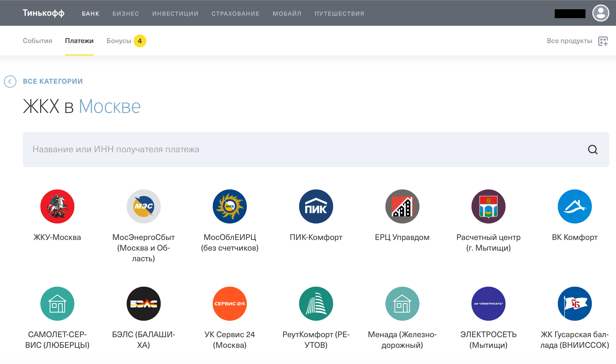Return via ВСЕ КАТЕГОРИИ link
This screenshot has width=616, height=364.
click(53, 81)
